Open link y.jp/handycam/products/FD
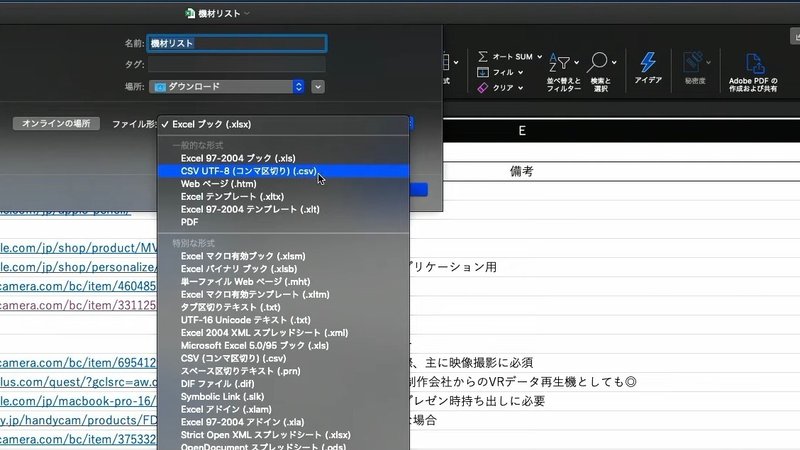This screenshot has height=450, width=800. coord(79,420)
